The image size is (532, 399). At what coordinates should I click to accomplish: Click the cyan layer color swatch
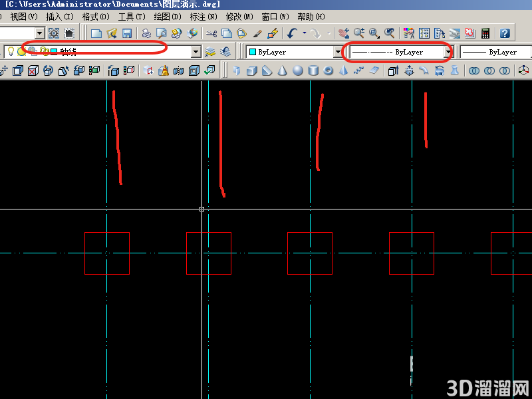(x=54, y=52)
